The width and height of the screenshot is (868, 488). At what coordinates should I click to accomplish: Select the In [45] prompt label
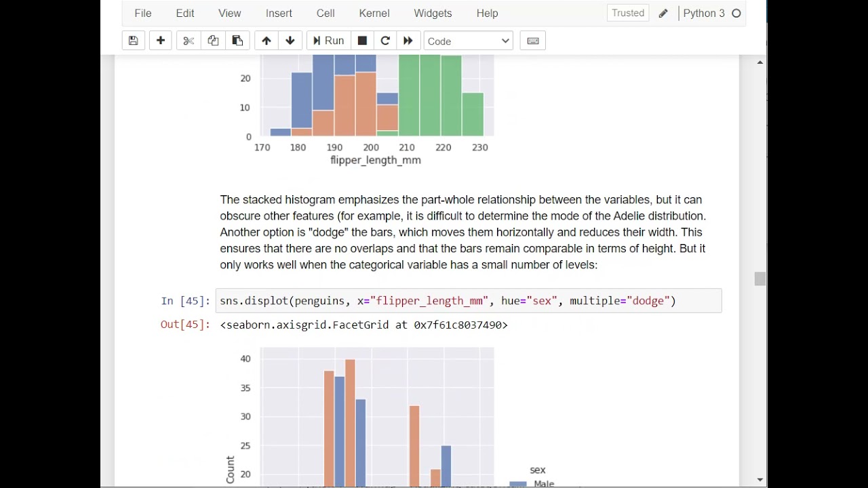pyautogui.click(x=185, y=301)
